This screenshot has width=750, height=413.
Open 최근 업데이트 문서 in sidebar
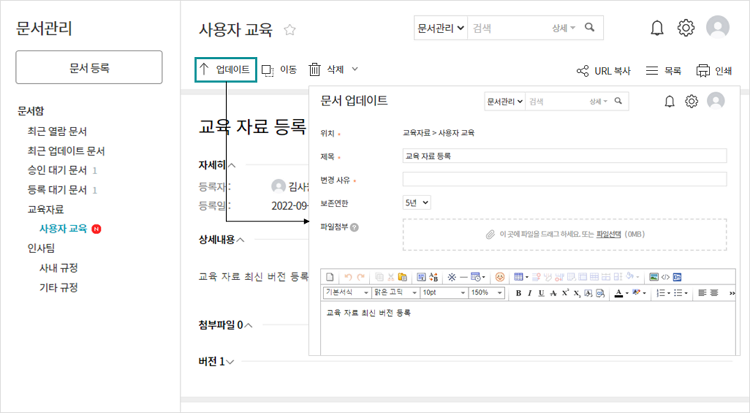point(66,151)
